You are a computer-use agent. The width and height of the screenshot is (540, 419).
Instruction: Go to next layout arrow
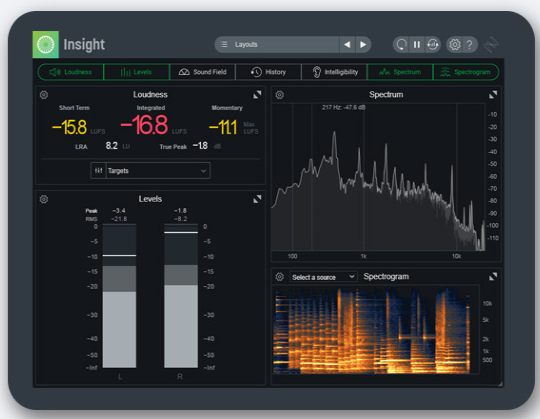363,44
